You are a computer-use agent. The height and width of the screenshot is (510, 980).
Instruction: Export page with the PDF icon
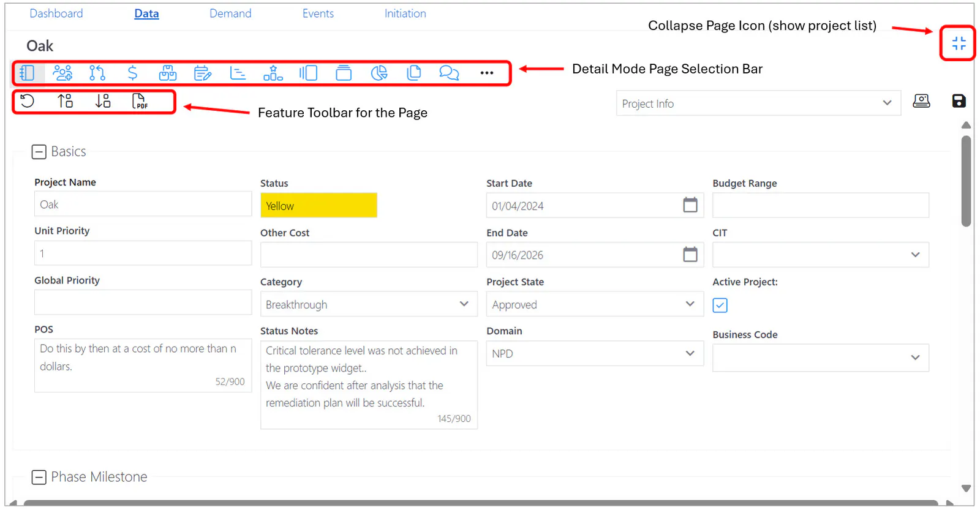pos(140,101)
